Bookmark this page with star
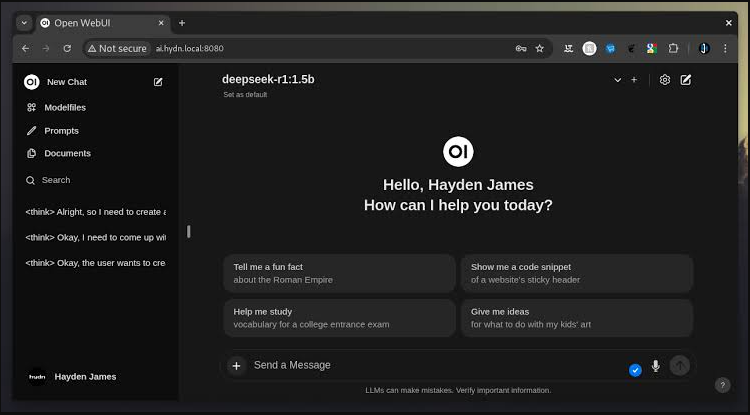This screenshot has height=415, width=750. click(x=540, y=48)
